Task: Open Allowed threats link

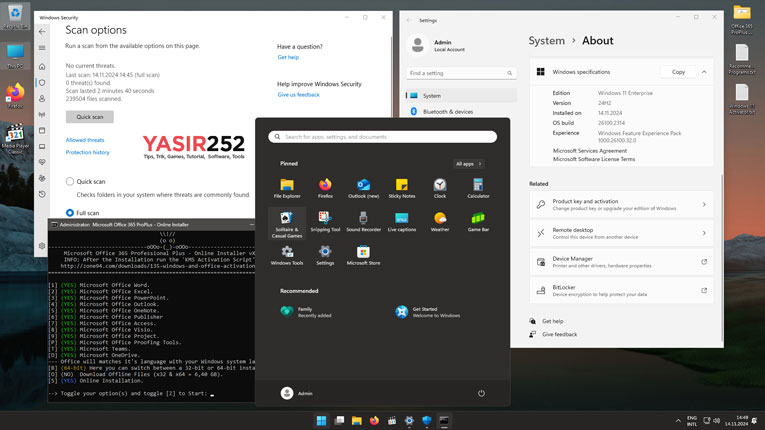Action: (85, 140)
